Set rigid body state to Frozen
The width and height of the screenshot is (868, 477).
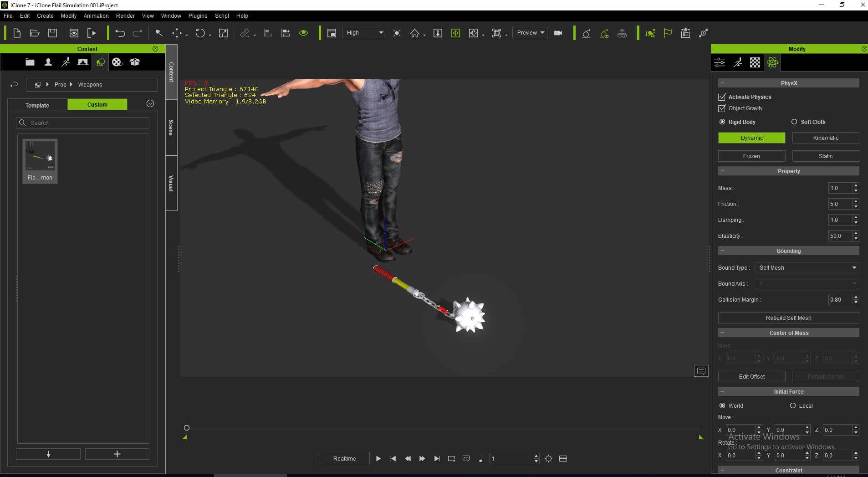click(x=751, y=156)
